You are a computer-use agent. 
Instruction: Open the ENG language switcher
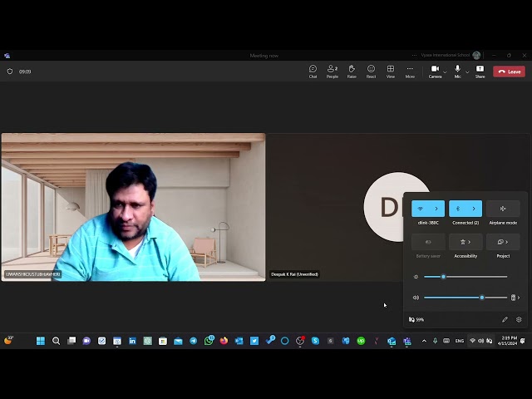pyautogui.click(x=460, y=341)
